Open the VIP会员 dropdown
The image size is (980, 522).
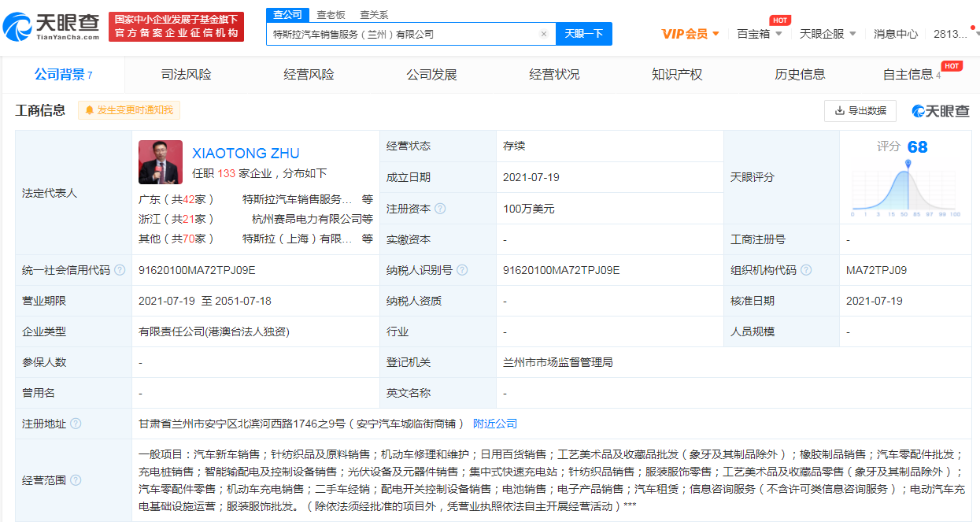coord(690,34)
